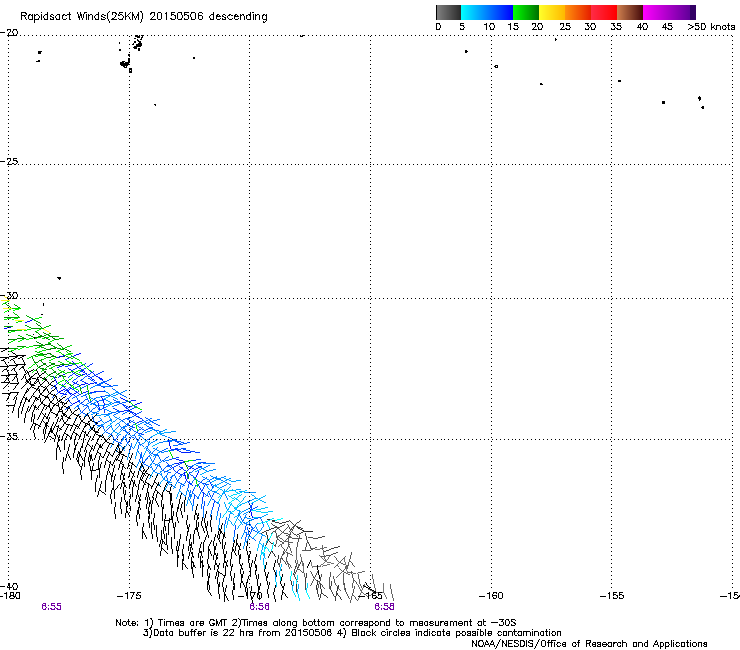Click the 'Data buffer is 22 hrs' note line
Viewport: 740px width, 650px height.
(352, 633)
